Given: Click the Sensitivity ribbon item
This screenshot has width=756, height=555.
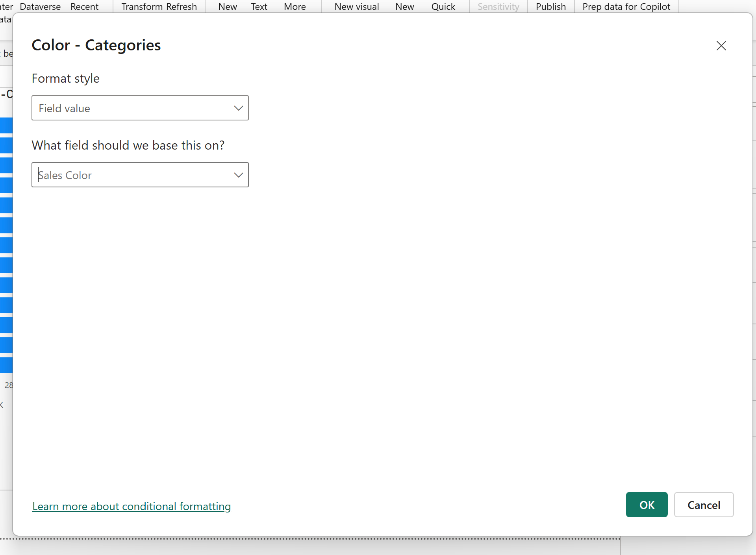Looking at the screenshot, I should coord(498,6).
